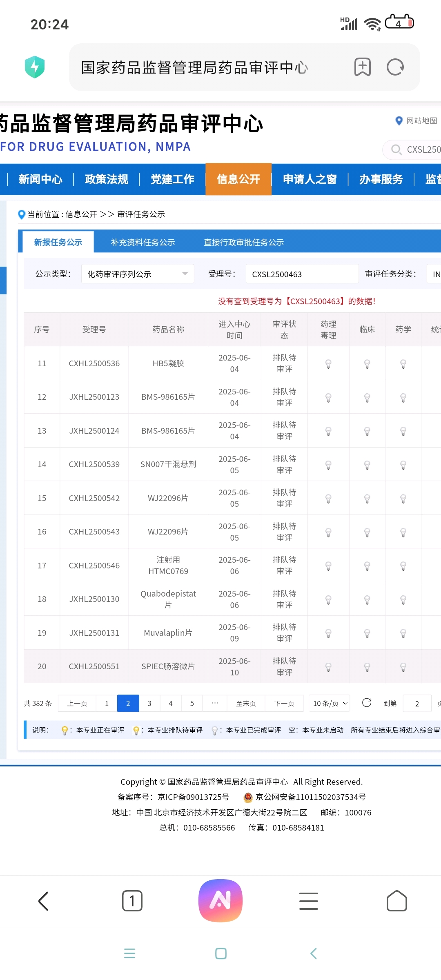The image size is (441, 980).
Task: Open 审评任务分类 dropdown
Action: pos(434,274)
